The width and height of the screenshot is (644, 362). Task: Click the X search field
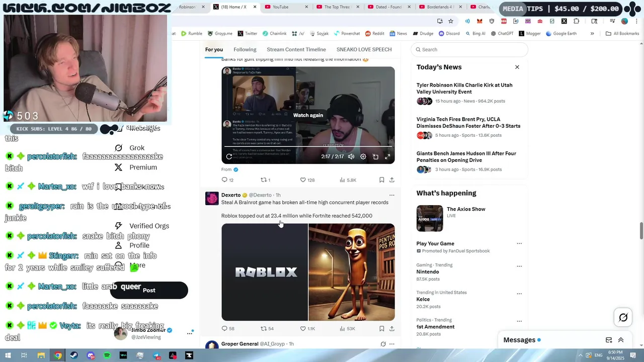click(x=469, y=49)
